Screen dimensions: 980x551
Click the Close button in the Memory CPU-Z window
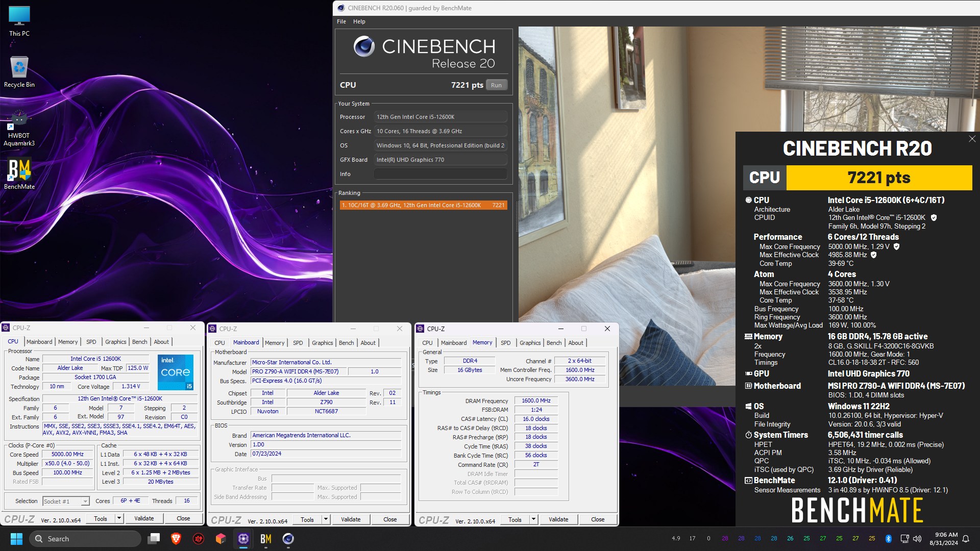pyautogui.click(x=598, y=519)
